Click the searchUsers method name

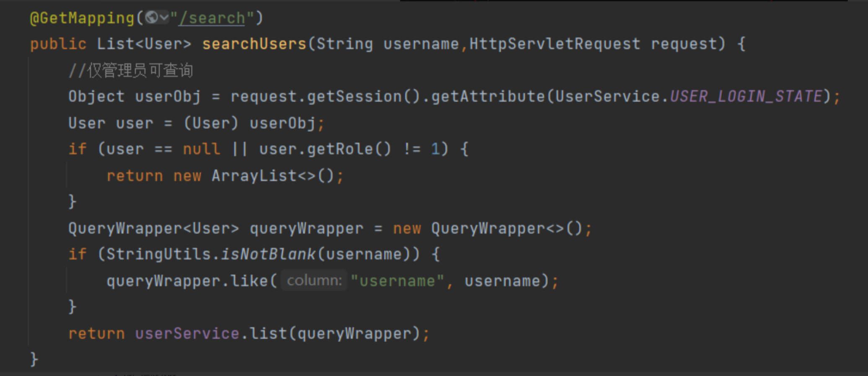(x=254, y=44)
